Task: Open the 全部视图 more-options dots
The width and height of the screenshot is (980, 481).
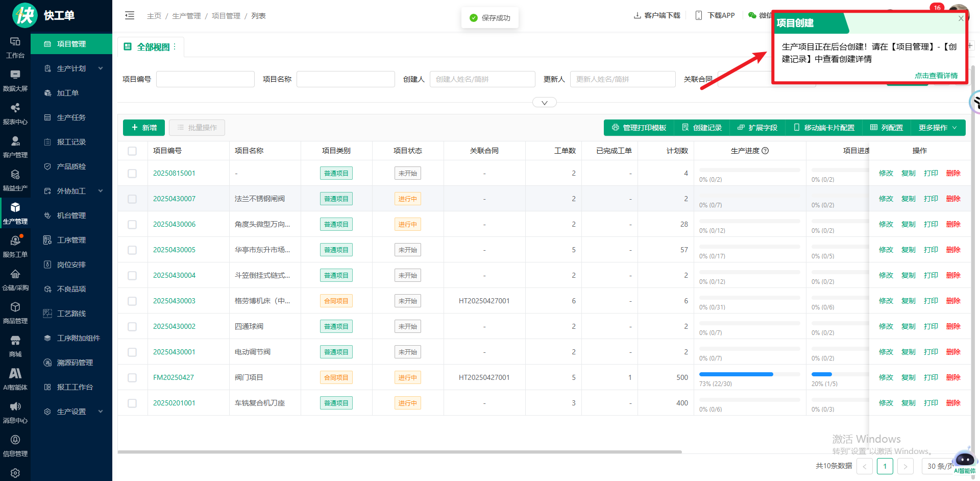Action: click(x=175, y=46)
